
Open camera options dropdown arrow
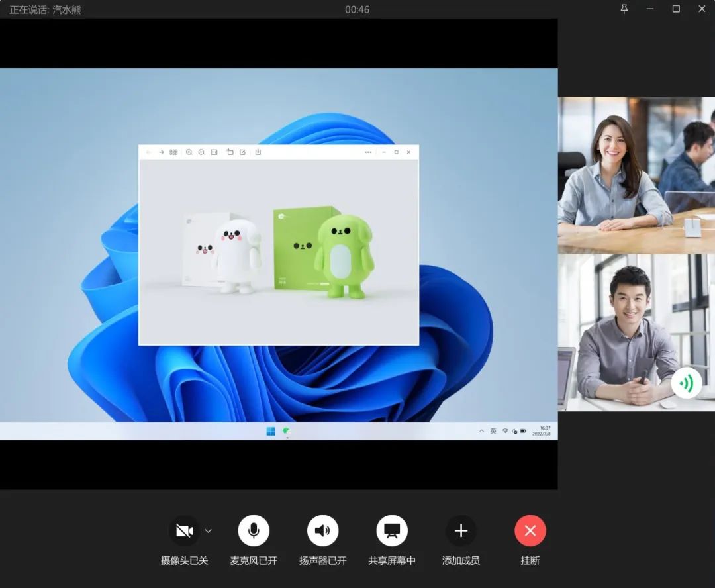tap(208, 531)
